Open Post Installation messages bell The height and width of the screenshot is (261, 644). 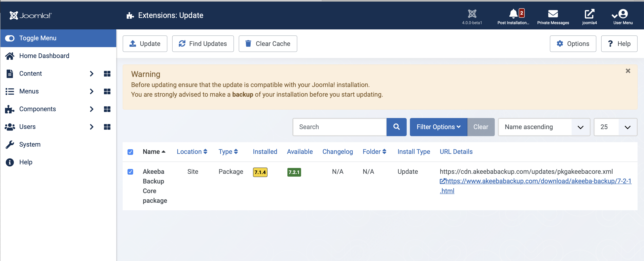pyautogui.click(x=513, y=17)
